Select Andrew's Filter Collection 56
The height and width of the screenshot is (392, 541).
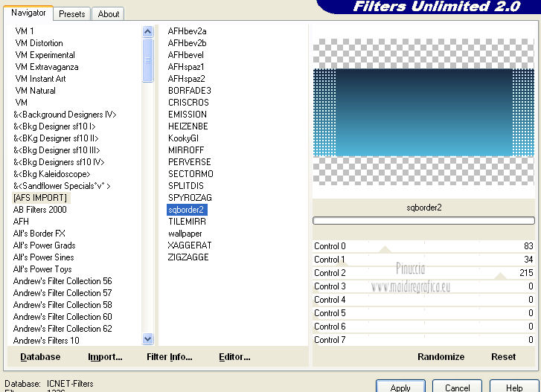pos(63,281)
